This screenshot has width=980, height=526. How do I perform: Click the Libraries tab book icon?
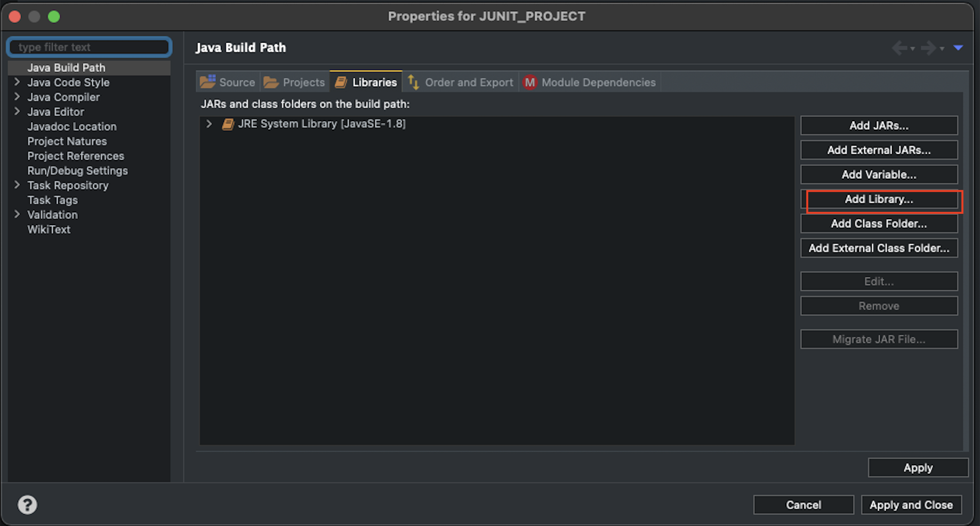tap(341, 82)
